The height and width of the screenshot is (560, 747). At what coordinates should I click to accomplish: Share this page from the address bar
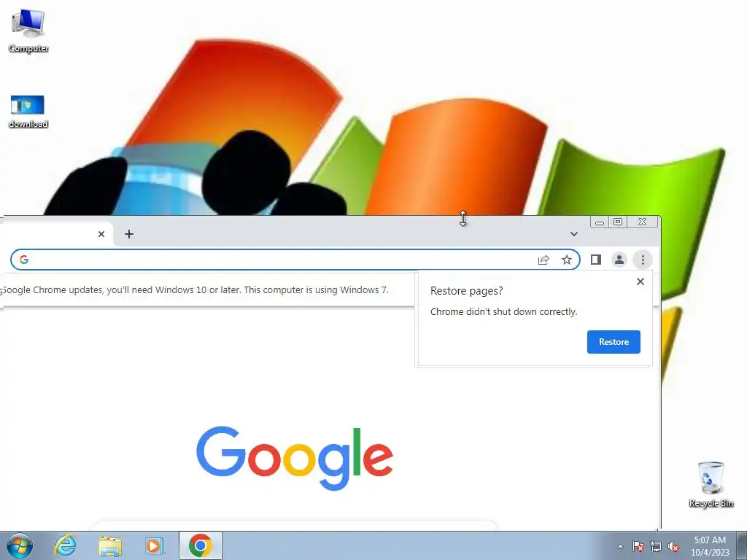point(543,260)
